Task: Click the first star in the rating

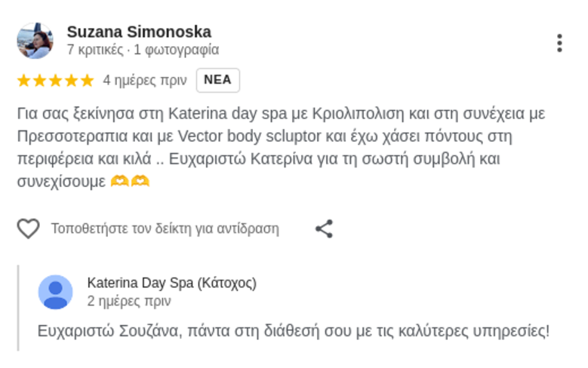Action: (x=23, y=80)
